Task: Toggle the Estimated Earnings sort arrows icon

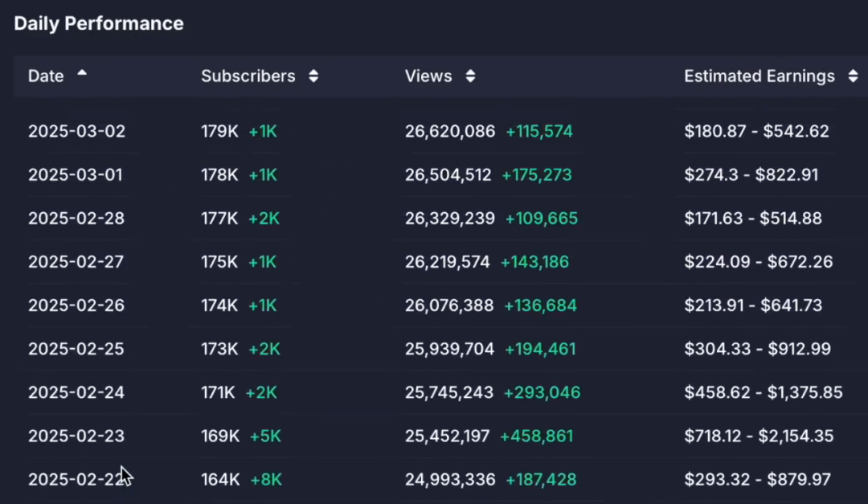Action: (x=853, y=76)
